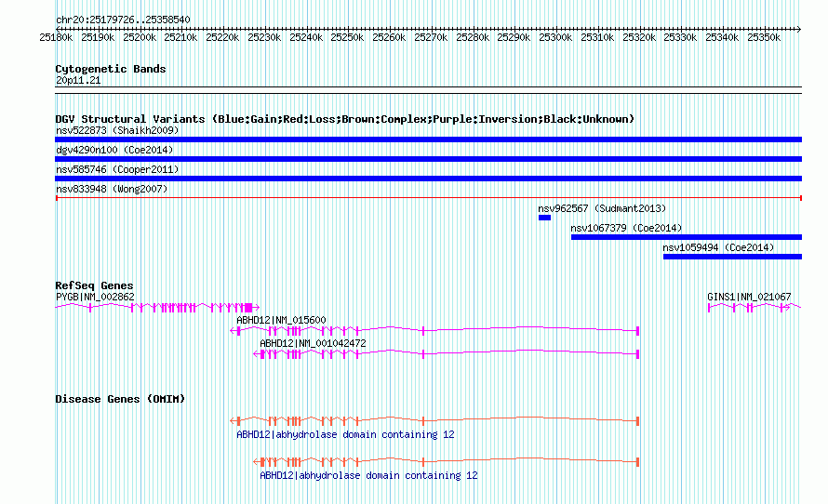Click the chr20:25179726..25358540 region label

click(123, 20)
